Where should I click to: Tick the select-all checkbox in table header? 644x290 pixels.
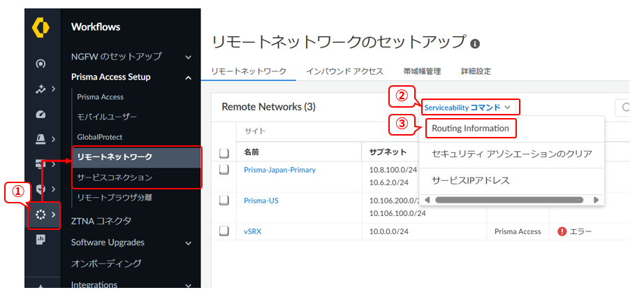click(224, 152)
